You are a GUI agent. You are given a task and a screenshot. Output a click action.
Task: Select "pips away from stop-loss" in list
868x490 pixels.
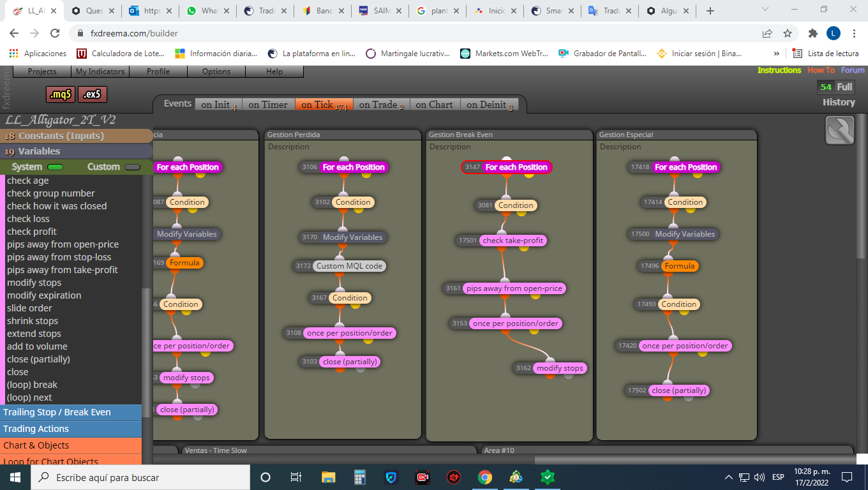point(59,257)
